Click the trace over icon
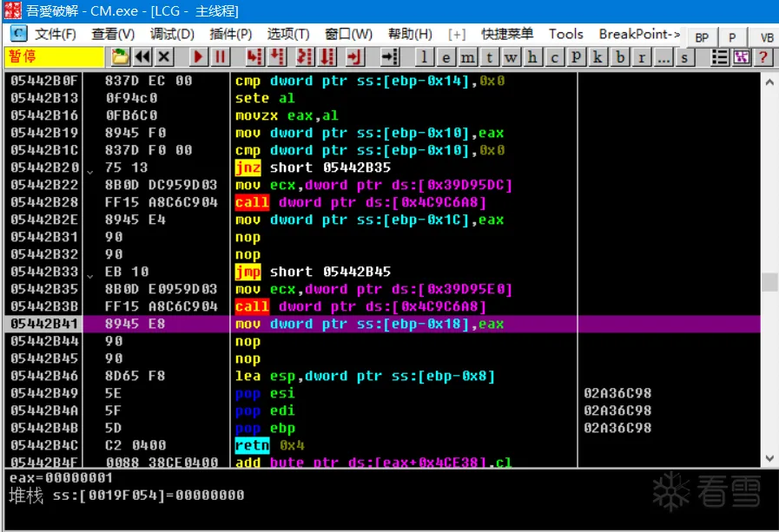 tap(327, 56)
